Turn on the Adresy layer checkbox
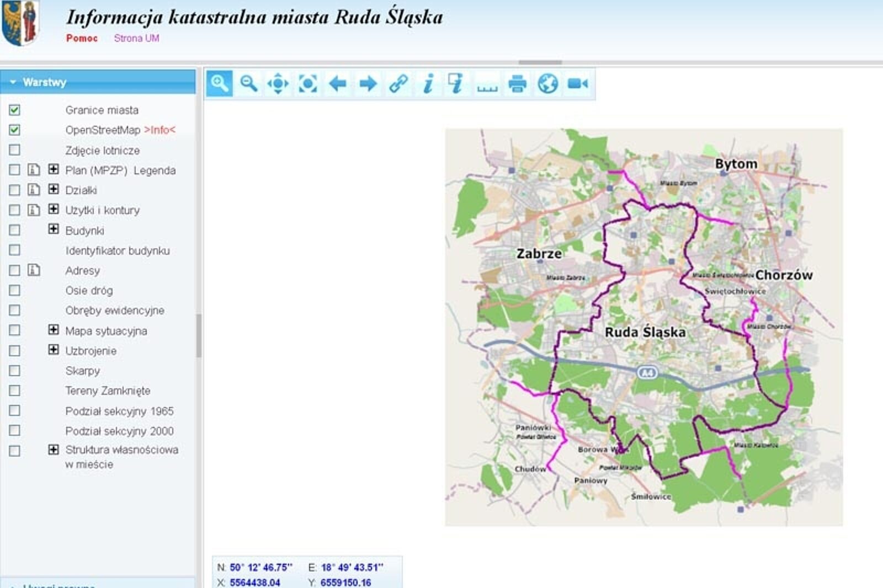883x588 pixels. click(14, 270)
